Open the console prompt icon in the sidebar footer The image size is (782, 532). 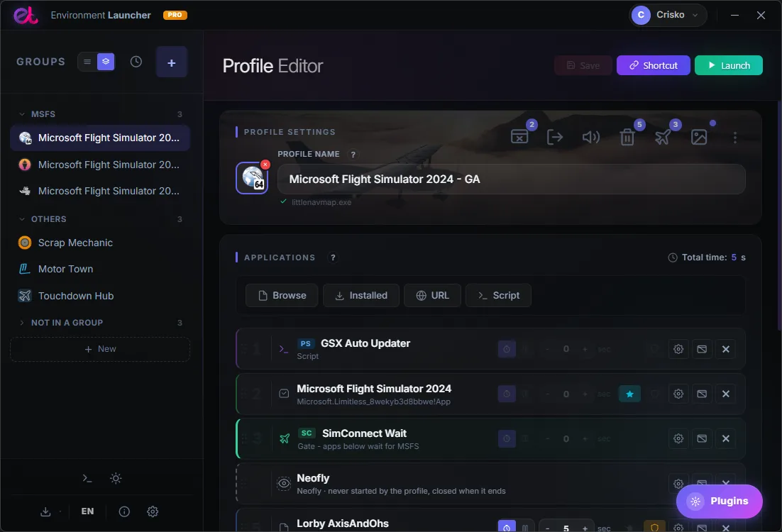(87, 478)
